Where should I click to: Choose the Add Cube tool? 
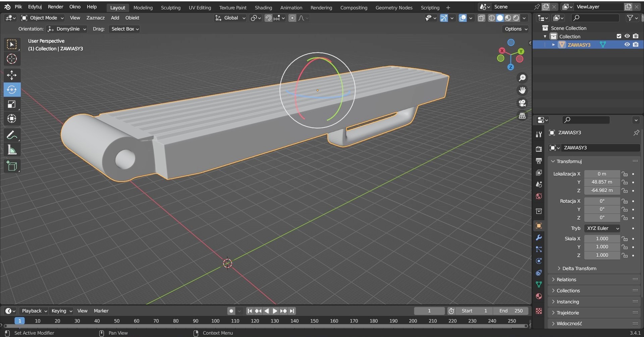point(12,166)
